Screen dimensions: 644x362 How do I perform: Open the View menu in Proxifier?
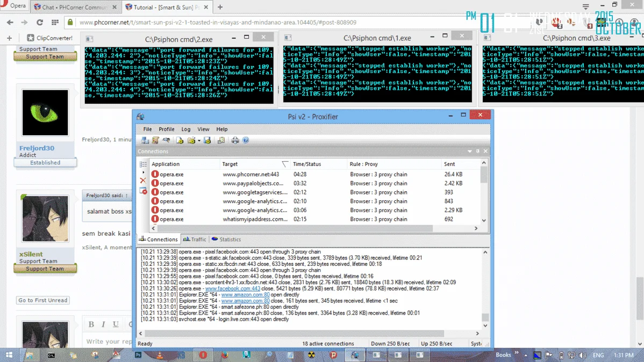[x=203, y=129]
